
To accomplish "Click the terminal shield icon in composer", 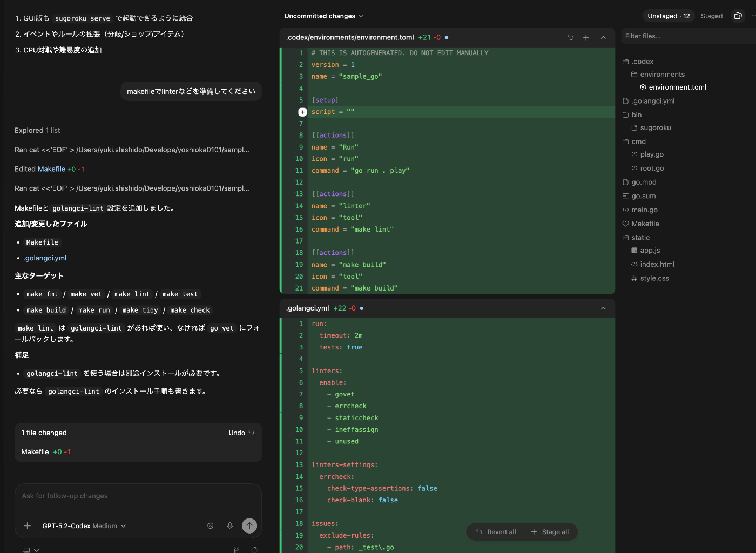I will pos(211,526).
